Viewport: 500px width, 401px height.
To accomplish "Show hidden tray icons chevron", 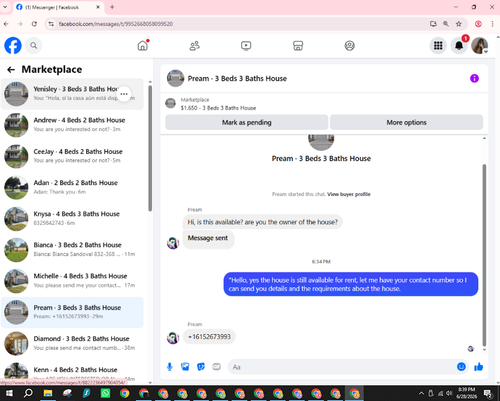I will [x=421, y=393].
